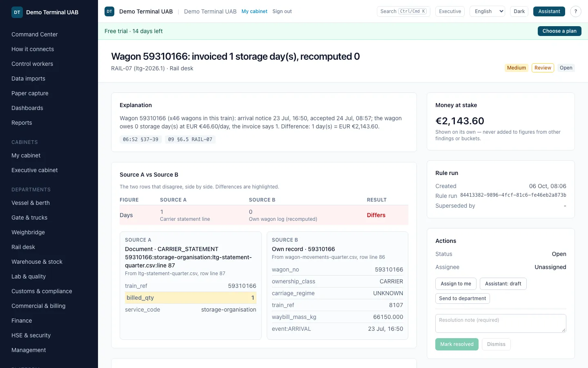Select My cabinet in sidebar
Image resolution: width=588 pixels, height=368 pixels.
26,155
